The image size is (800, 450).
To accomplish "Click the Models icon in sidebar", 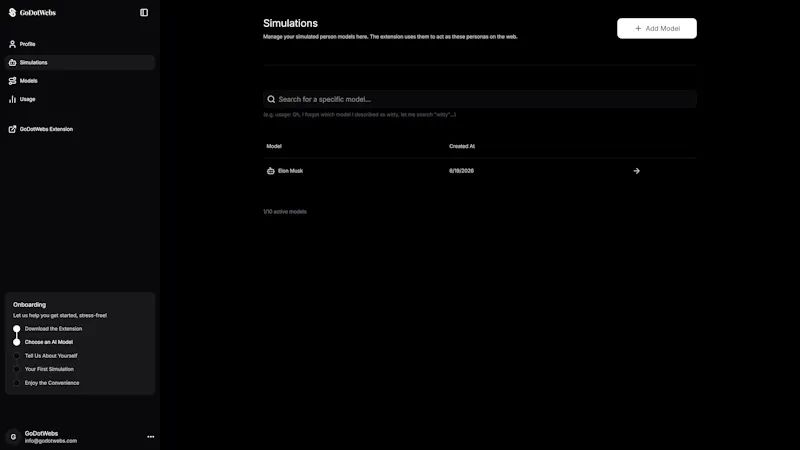I will 12,81.
